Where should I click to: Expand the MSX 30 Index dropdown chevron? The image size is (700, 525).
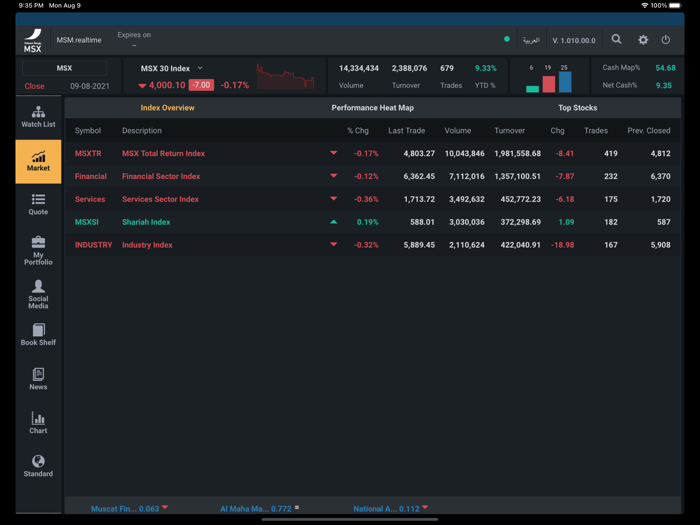coord(200,68)
